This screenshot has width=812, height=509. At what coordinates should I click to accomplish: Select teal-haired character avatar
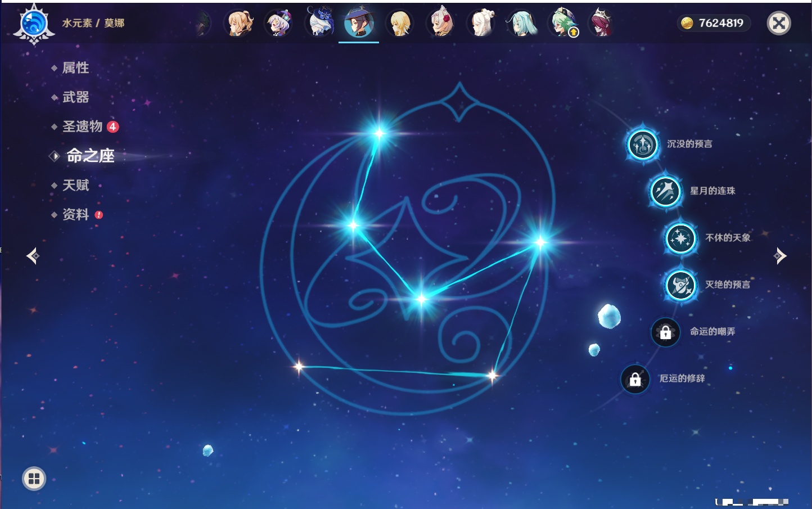tap(521, 23)
